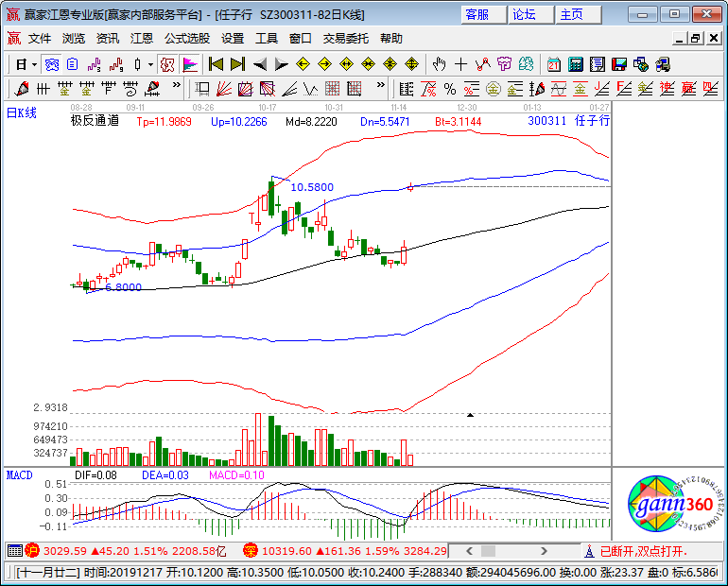Click the right triangle step-forward icon
This screenshot has height=586, width=728.
pyautogui.click(x=282, y=64)
